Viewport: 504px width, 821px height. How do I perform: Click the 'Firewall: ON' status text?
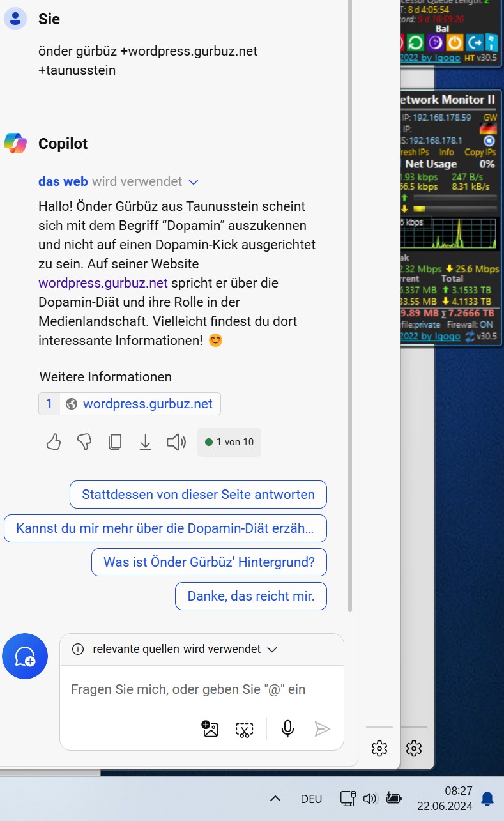[470, 325]
